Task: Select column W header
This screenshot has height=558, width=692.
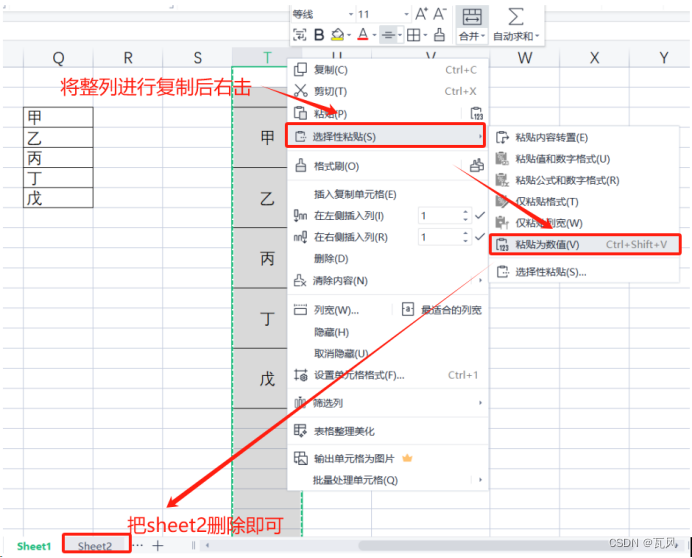Action: (525, 58)
